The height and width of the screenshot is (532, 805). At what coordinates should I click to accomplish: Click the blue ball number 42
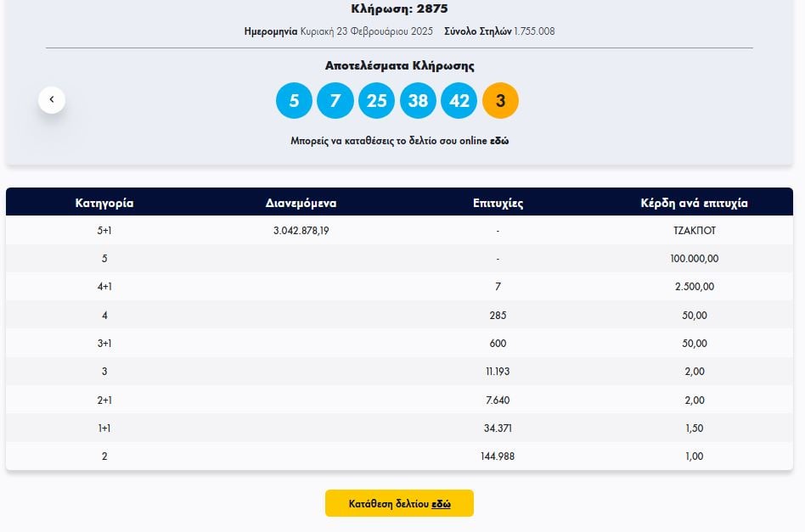coord(459,101)
